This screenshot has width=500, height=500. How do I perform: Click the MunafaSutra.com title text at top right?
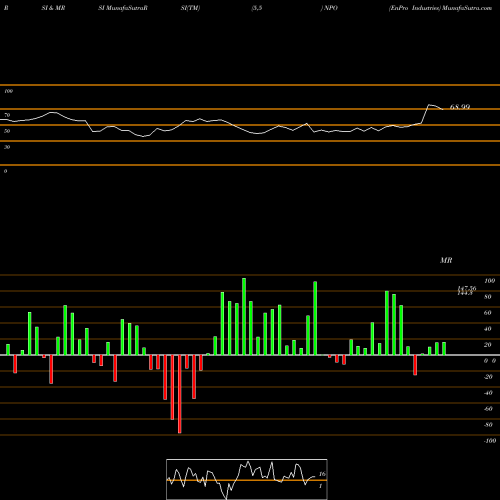(467, 8)
